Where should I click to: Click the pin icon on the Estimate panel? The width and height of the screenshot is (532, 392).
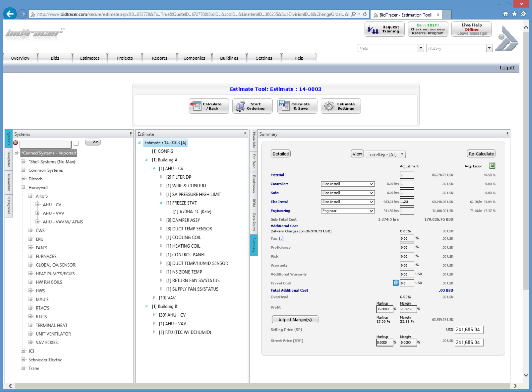pos(245,134)
